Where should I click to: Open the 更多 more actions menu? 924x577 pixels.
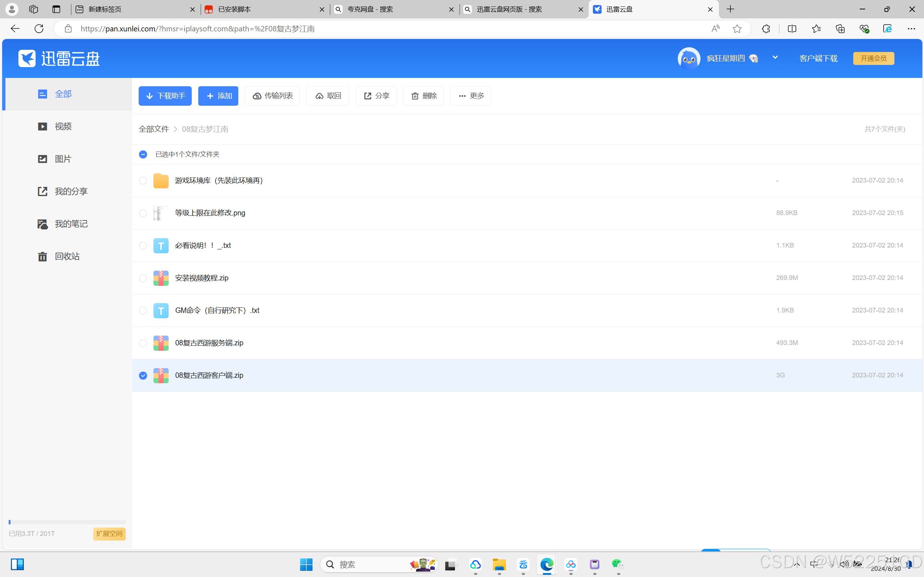click(470, 96)
